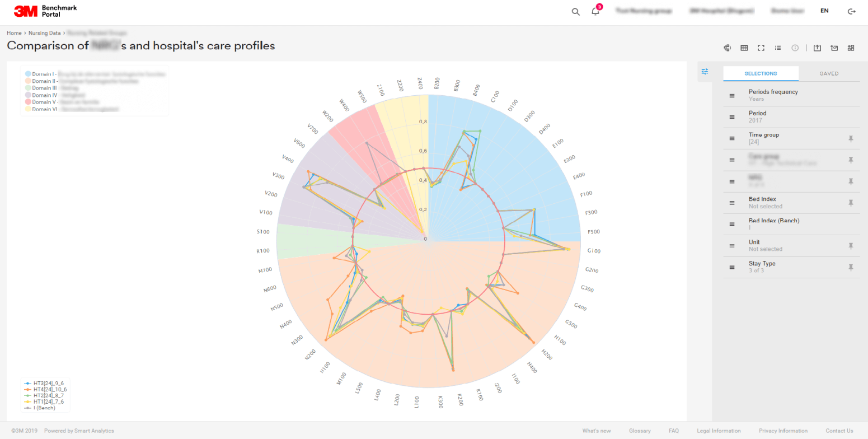
Task: Click the export upload arrow icon
Action: 818,48
